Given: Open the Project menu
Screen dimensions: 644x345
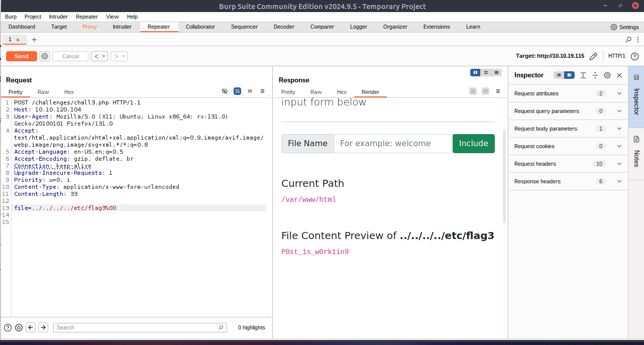Looking at the screenshot, I should pos(33,17).
